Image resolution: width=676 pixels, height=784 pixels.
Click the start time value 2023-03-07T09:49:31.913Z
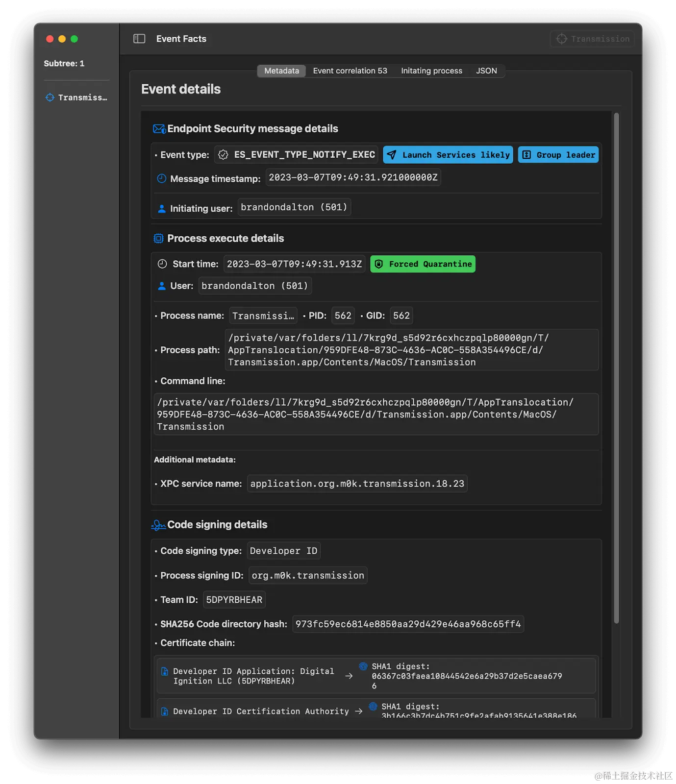pos(294,264)
